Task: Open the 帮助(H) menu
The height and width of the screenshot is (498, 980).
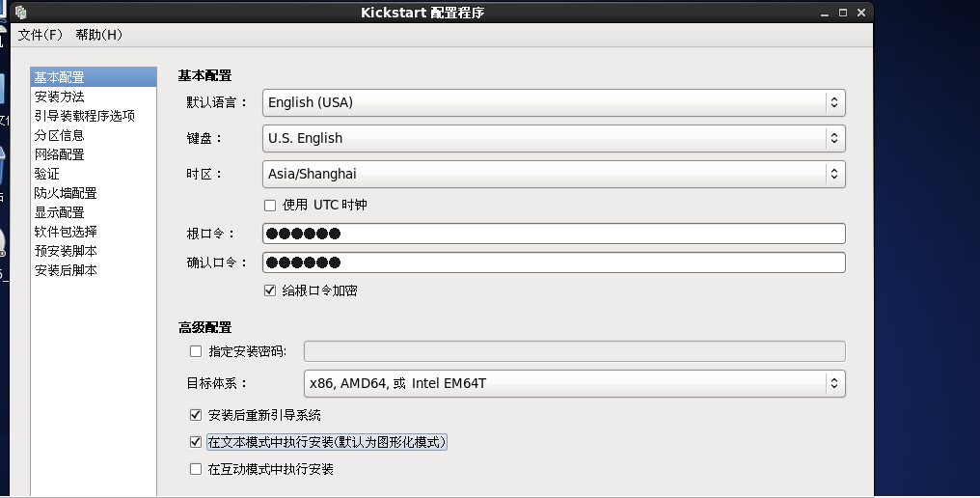Action: coord(98,35)
